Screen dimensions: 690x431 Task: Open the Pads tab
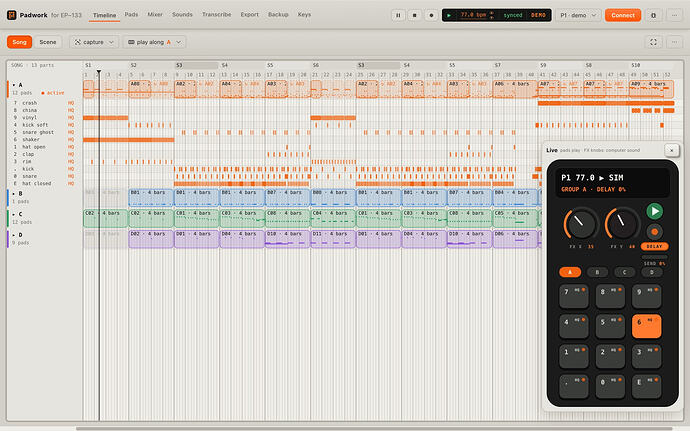coord(131,15)
